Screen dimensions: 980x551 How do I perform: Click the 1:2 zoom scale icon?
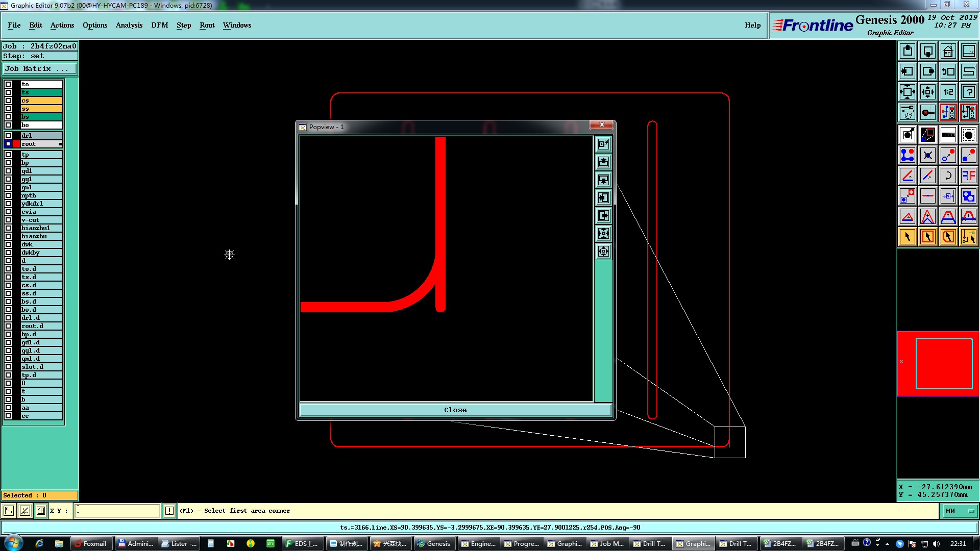click(x=948, y=92)
